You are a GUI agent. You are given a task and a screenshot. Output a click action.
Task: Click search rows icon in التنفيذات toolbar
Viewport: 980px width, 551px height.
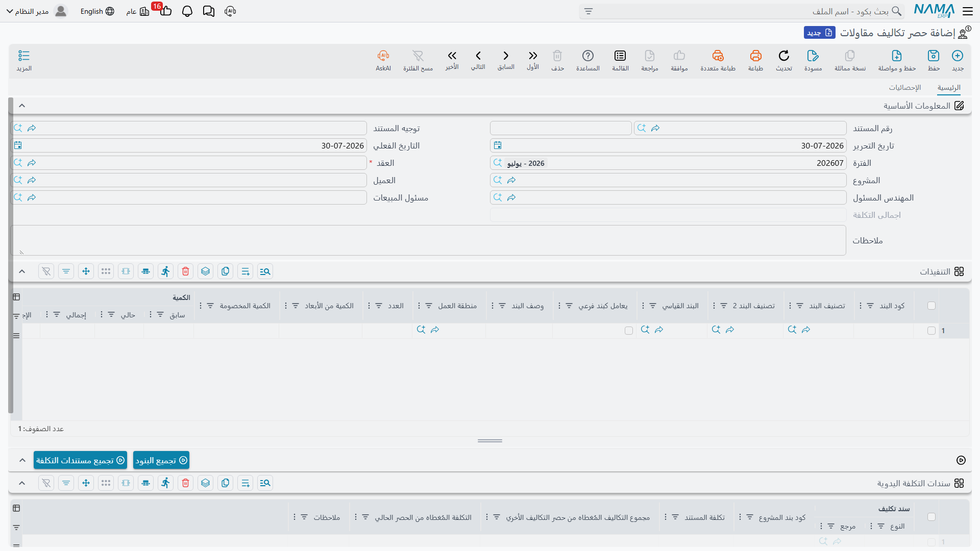point(265,271)
